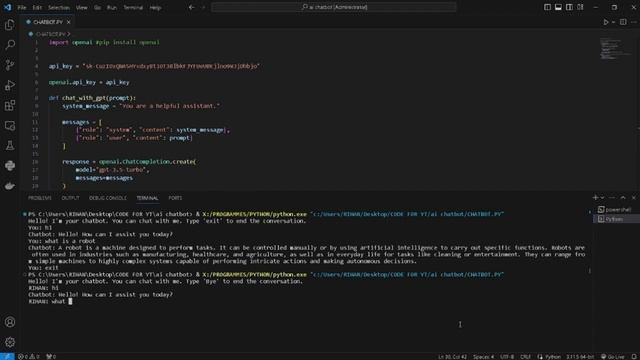The image size is (640, 360).
Task: Toggle the bottom panel layout icon
Action: pyautogui.click(x=558, y=7)
